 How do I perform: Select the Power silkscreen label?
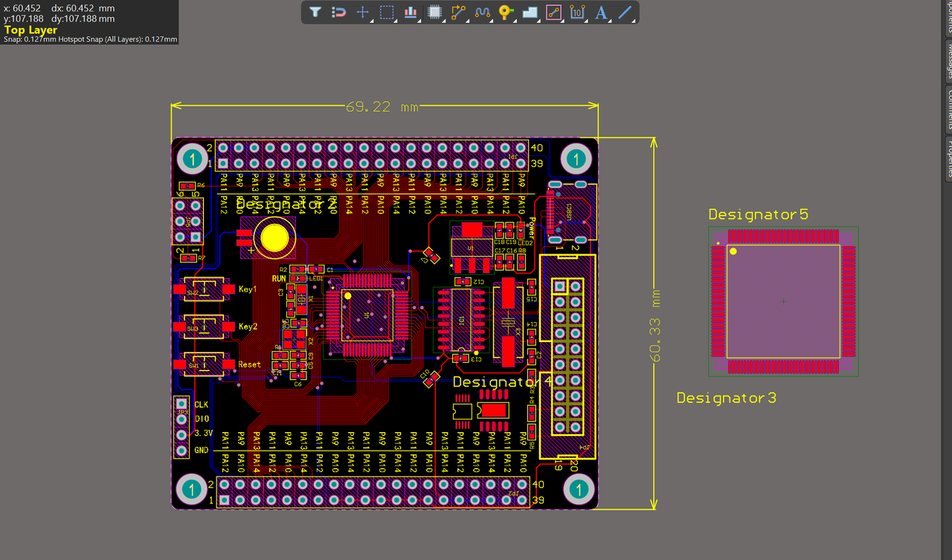(x=532, y=228)
